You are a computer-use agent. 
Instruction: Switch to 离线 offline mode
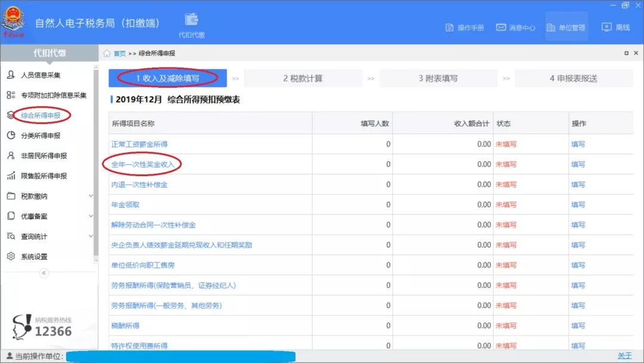tap(618, 27)
